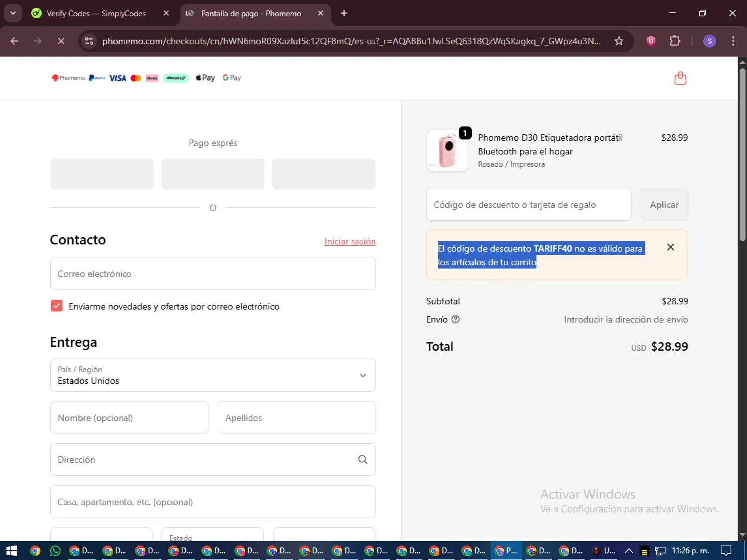Image resolution: width=747 pixels, height=560 pixels.
Task: Click the Phomemo D30 product thumbnail
Action: [447, 151]
